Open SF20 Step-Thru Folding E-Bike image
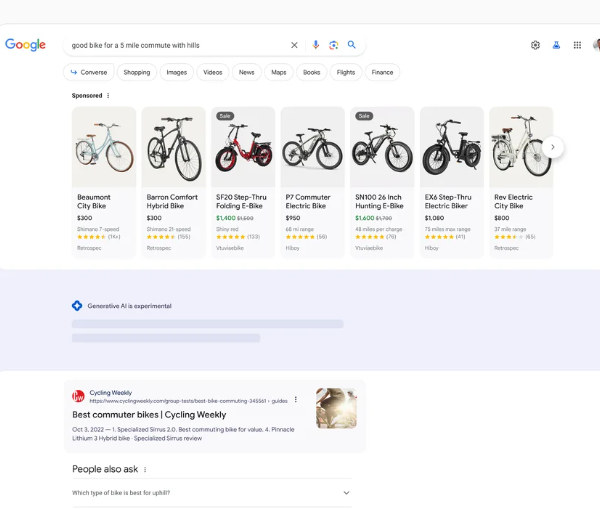Screen dimensions: 600x509 tap(243, 147)
